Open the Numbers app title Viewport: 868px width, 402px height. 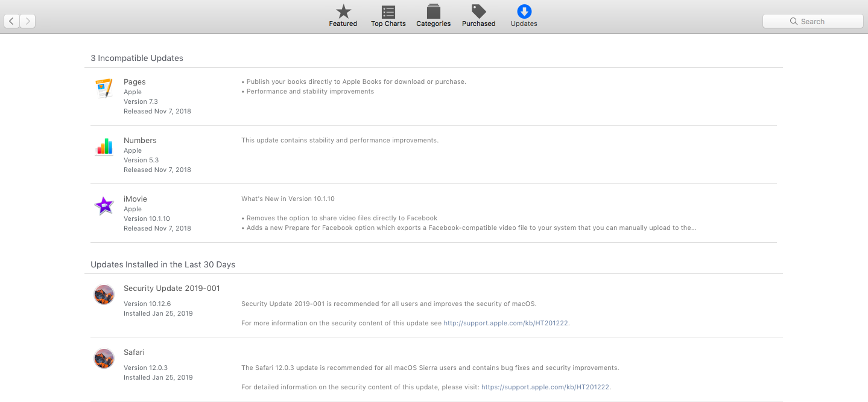click(x=140, y=141)
